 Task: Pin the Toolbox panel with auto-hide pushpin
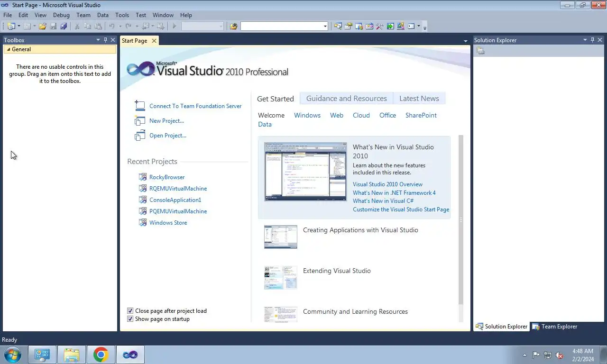pos(105,40)
